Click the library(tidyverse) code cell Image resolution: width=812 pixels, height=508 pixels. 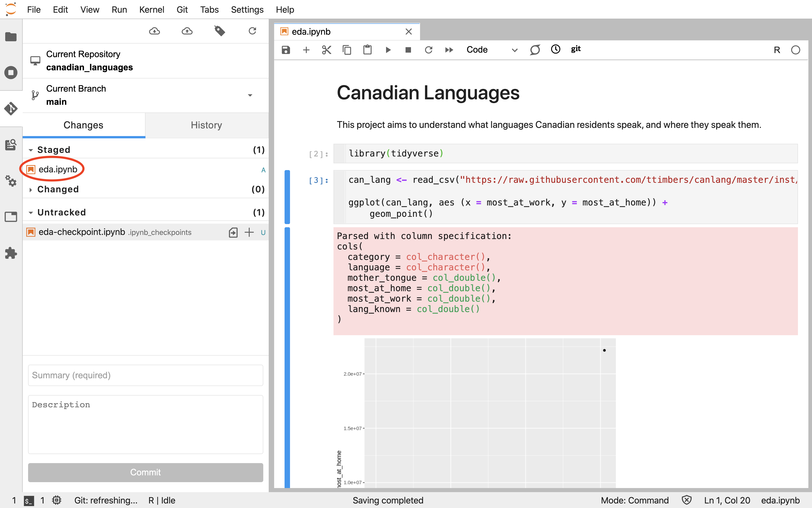[565, 154]
